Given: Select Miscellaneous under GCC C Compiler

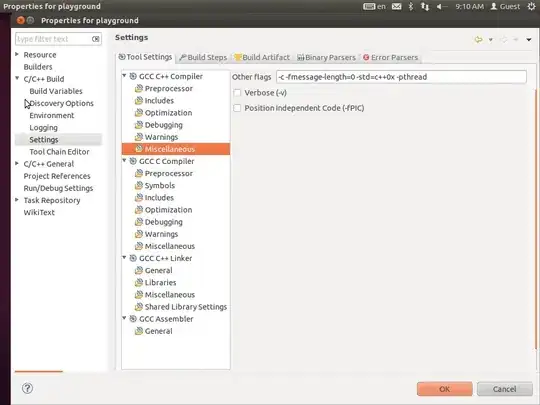Looking at the screenshot, I should (x=170, y=246).
